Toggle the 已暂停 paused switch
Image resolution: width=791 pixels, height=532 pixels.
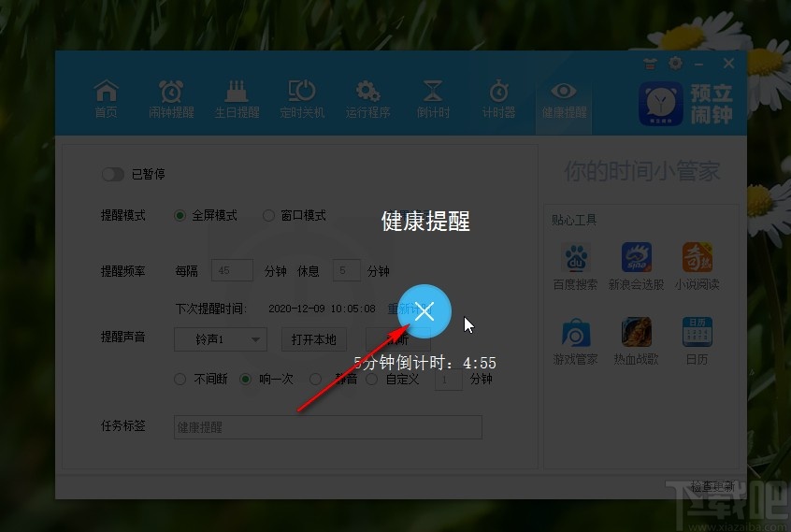point(113,175)
